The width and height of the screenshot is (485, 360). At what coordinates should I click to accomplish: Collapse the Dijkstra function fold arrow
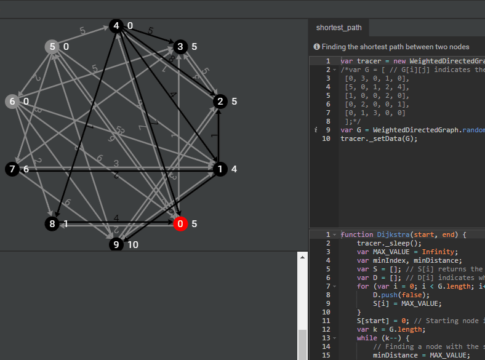pyautogui.click(x=334, y=235)
